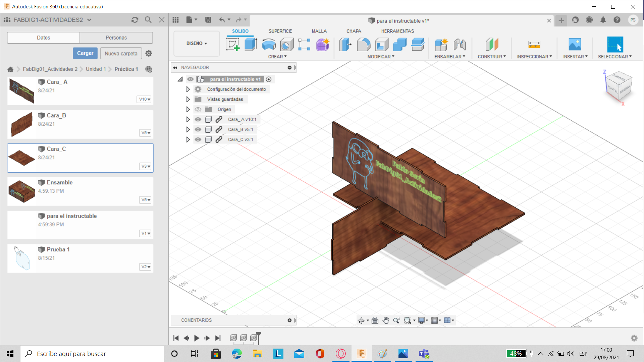
Task: Click the Cargar button
Action: [85, 53]
